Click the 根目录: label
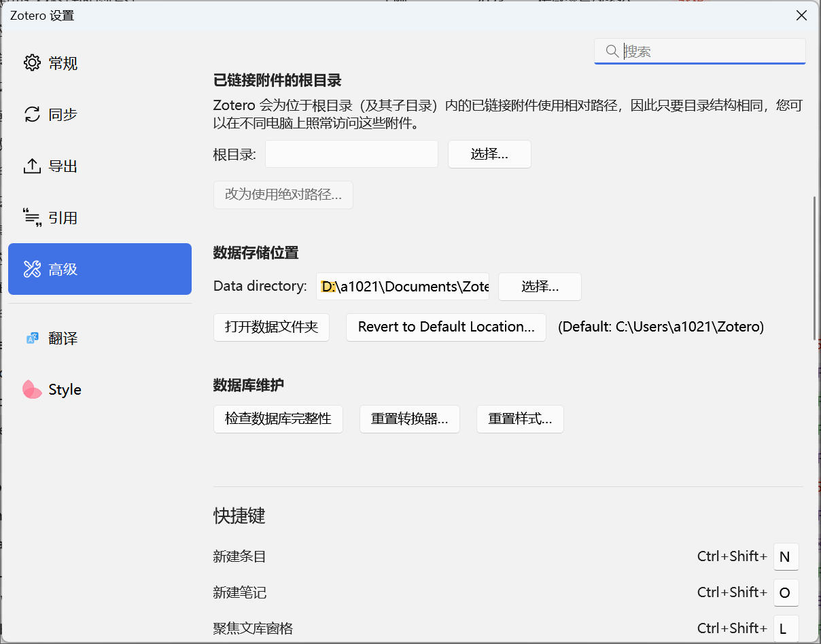This screenshot has height=644, width=821. click(234, 154)
